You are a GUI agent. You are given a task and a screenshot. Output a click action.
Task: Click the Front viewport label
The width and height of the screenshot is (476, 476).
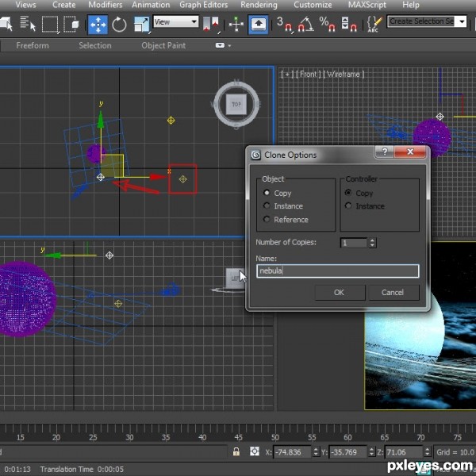(x=308, y=75)
